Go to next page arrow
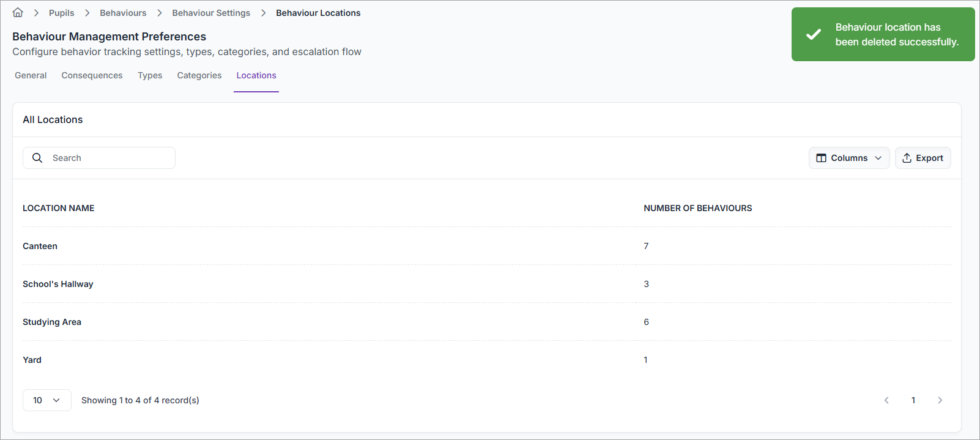Image resolution: width=980 pixels, height=440 pixels. tap(940, 400)
